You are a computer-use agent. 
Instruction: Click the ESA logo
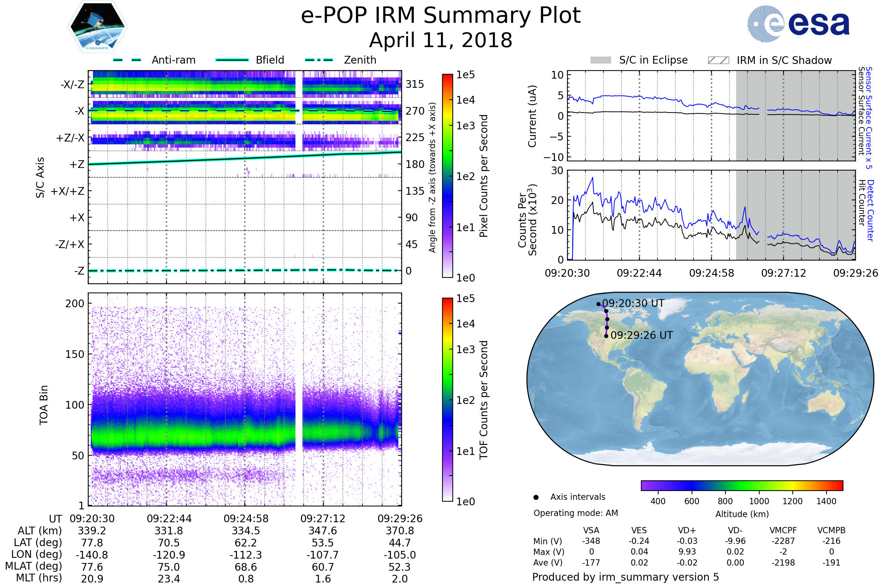799,24
